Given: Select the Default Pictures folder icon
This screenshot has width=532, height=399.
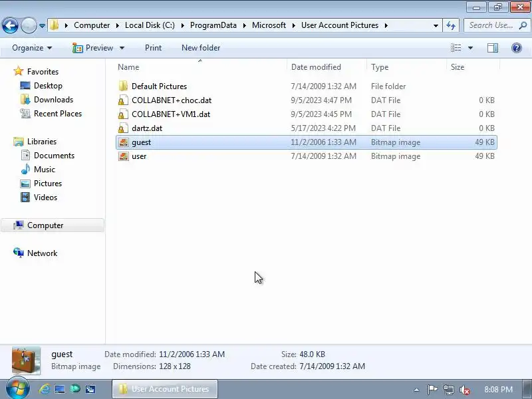Looking at the screenshot, I should point(123,86).
